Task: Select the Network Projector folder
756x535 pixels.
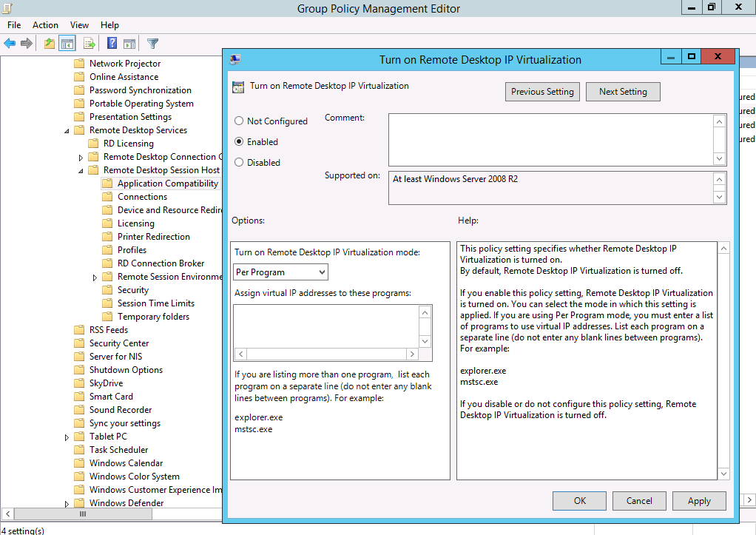Action: coord(118,64)
